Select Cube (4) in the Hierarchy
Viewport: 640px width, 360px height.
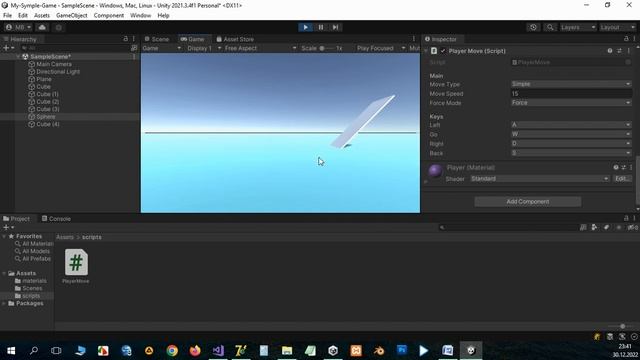coord(47,124)
